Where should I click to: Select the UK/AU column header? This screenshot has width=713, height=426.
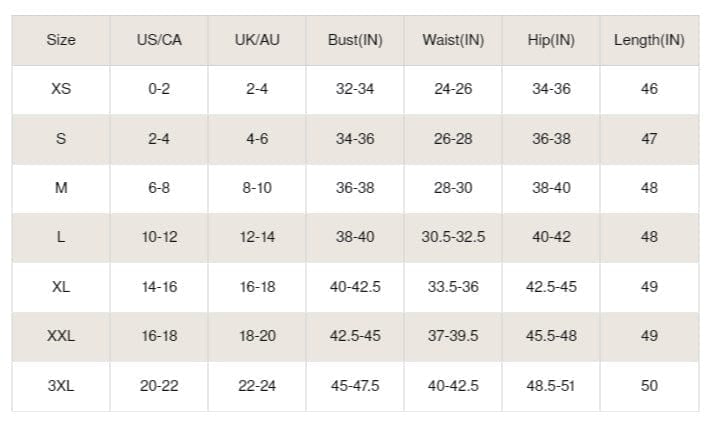(x=257, y=40)
